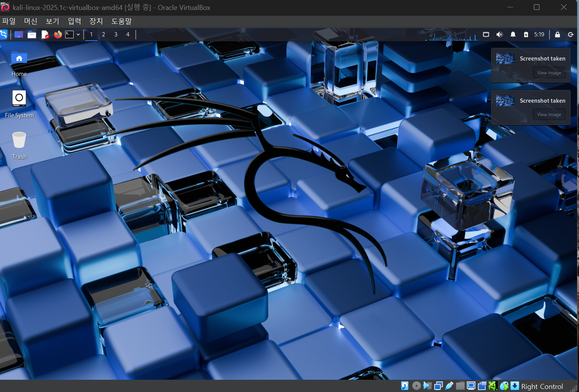The height and width of the screenshot is (392, 579).
Task: Click the shared folders status icon
Action: point(460,386)
